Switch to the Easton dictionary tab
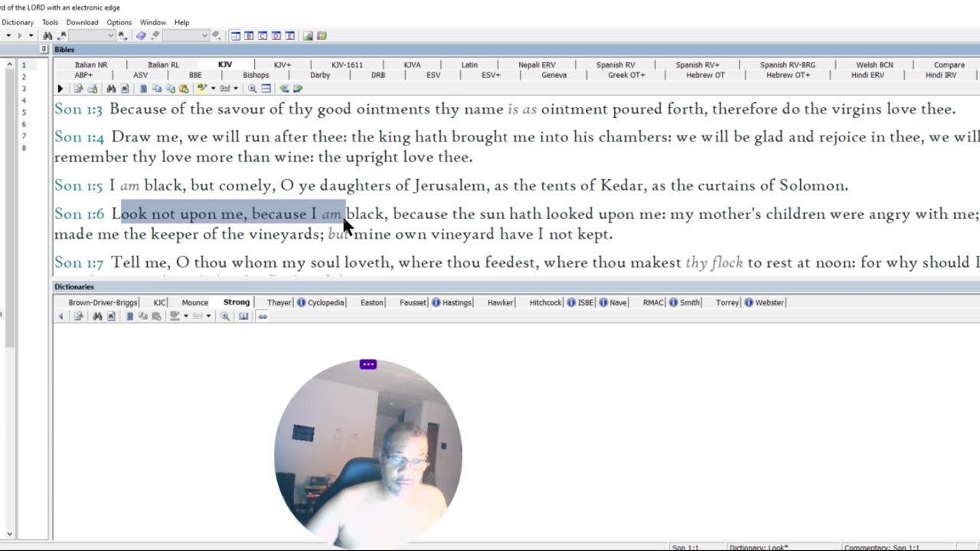 372,302
